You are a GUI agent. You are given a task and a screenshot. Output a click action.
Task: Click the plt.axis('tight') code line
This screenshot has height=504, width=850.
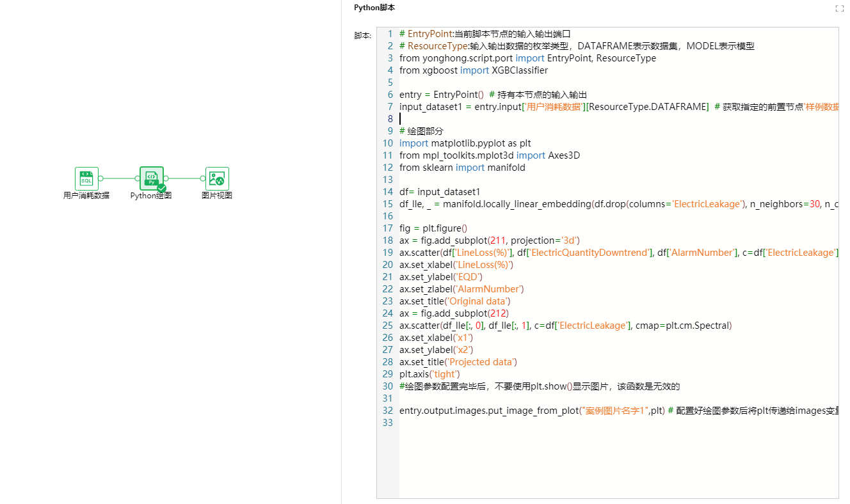pos(429,374)
